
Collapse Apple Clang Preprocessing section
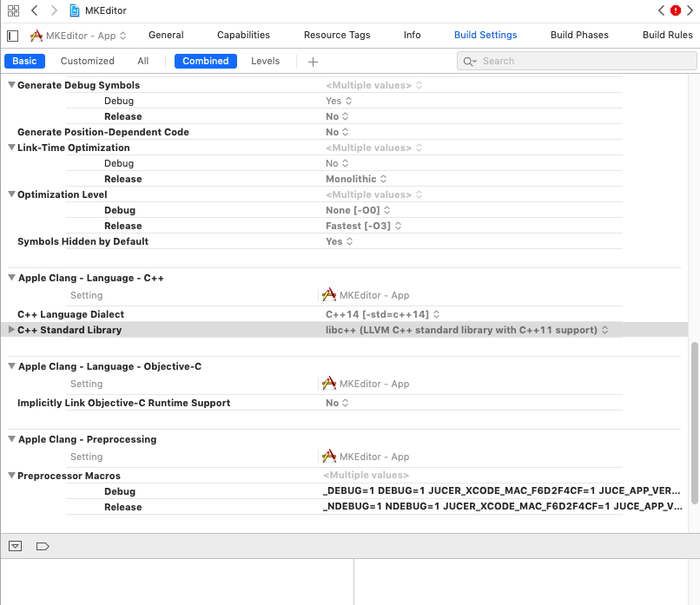(x=11, y=439)
